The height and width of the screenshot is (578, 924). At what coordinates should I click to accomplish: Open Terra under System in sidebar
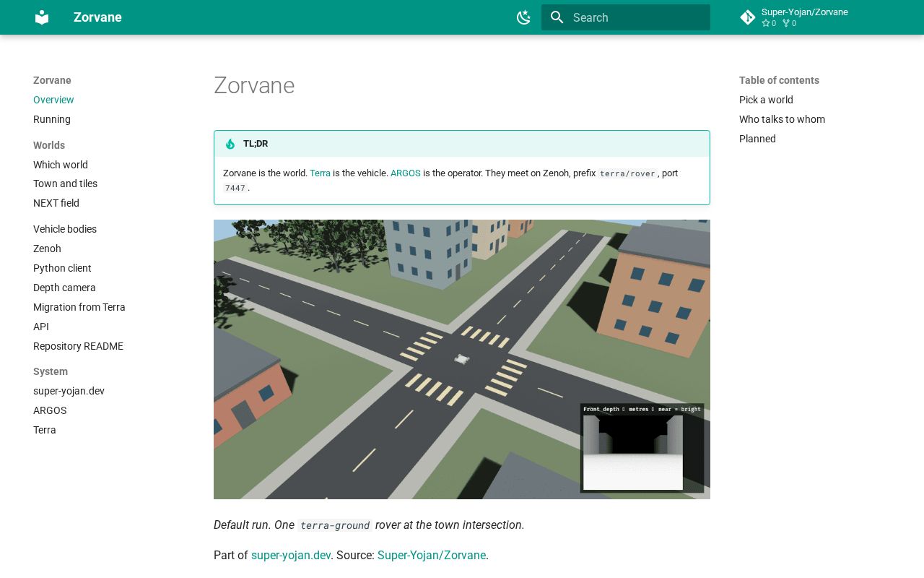[45, 430]
